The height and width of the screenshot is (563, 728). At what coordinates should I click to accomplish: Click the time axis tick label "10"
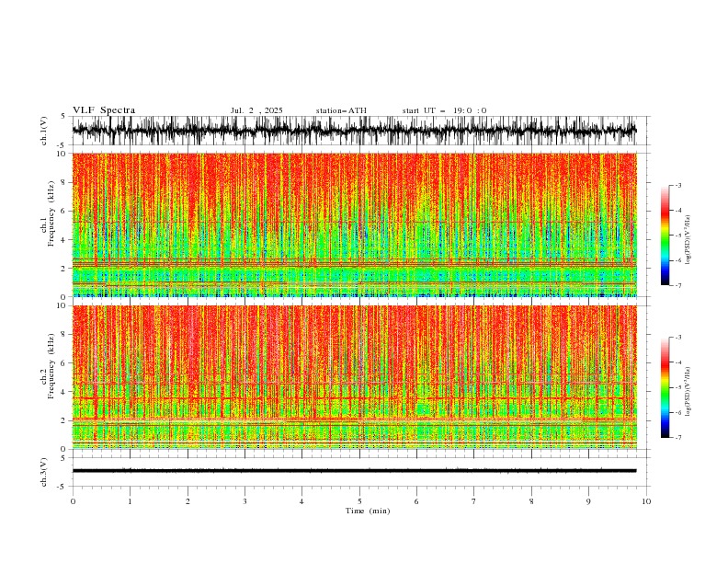[646, 501]
